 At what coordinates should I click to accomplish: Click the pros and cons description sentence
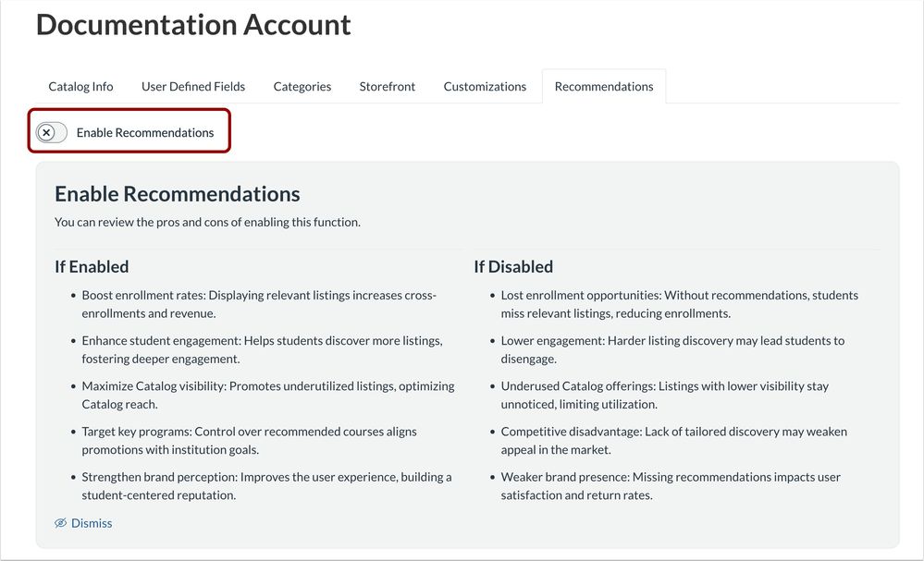(207, 222)
